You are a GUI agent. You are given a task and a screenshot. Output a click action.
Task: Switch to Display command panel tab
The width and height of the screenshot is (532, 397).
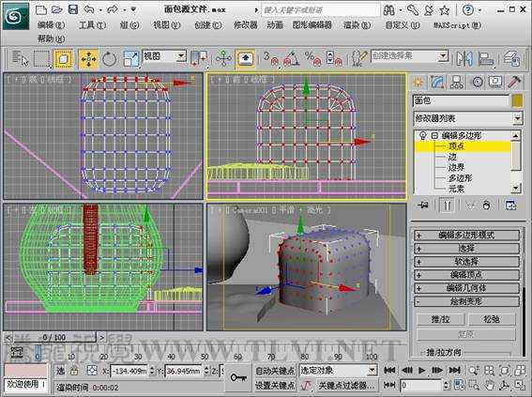(495, 82)
